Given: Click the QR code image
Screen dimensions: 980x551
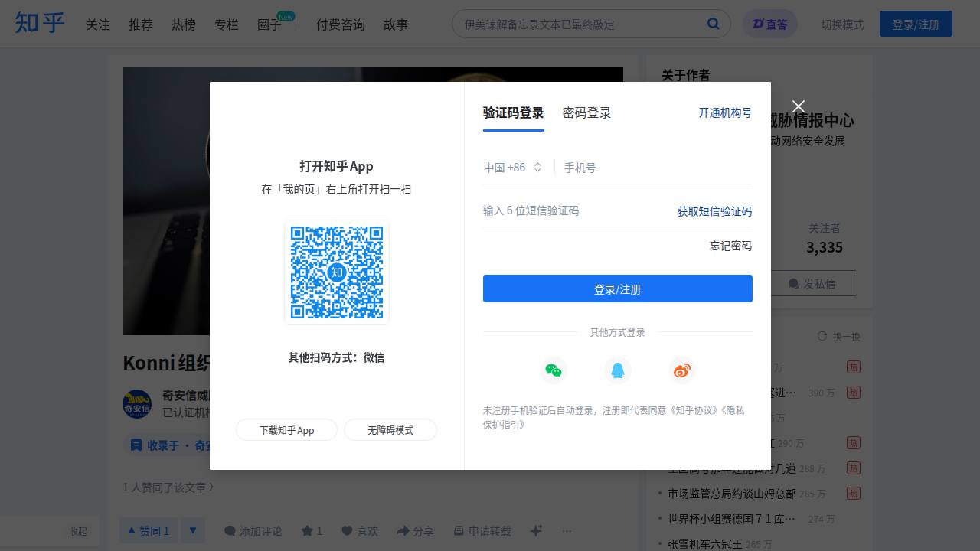Looking at the screenshot, I should coord(337,272).
